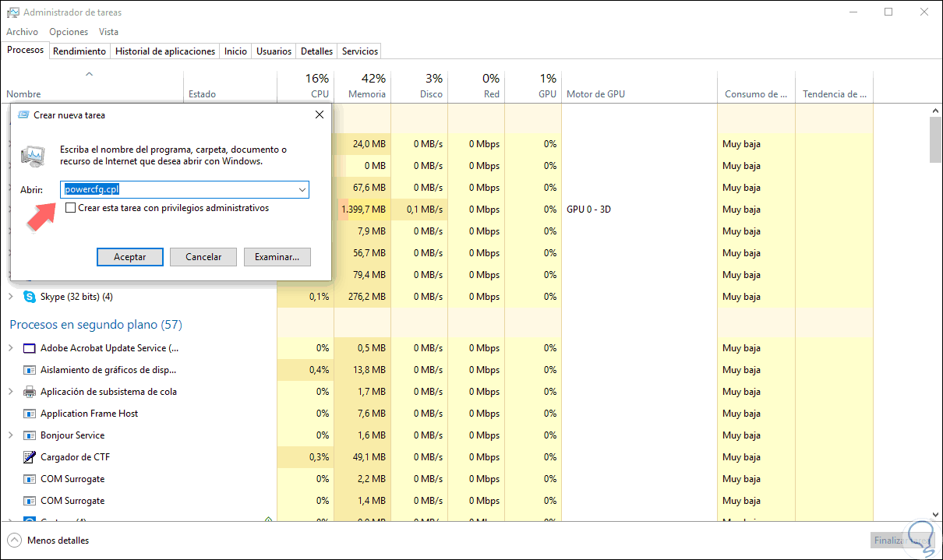Click the Aislamiento de gráficos process icon
Image resolution: width=943 pixels, height=560 pixels.
pyautogui.click(x=30, y=370)
